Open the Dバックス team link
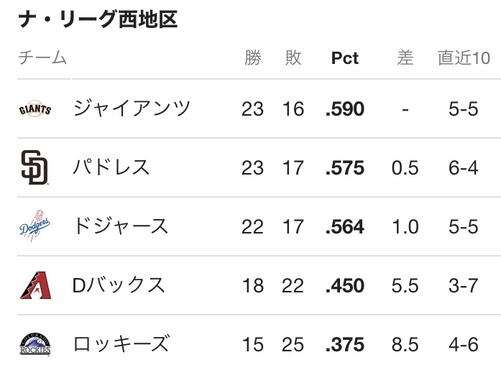 point(119,285)
